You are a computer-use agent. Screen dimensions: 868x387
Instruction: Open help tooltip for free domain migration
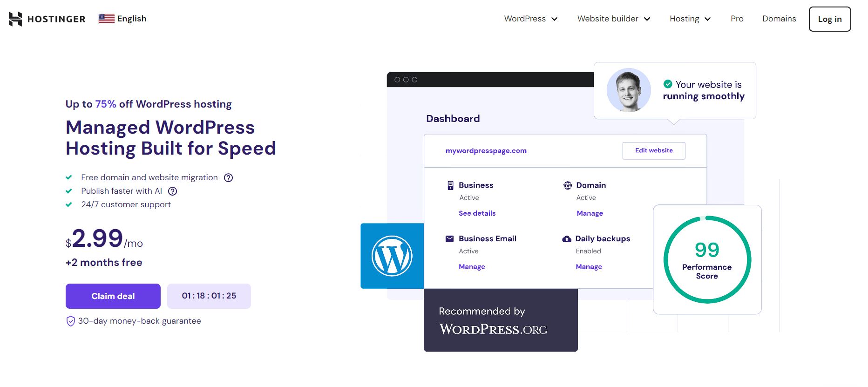tap(228, 177)
